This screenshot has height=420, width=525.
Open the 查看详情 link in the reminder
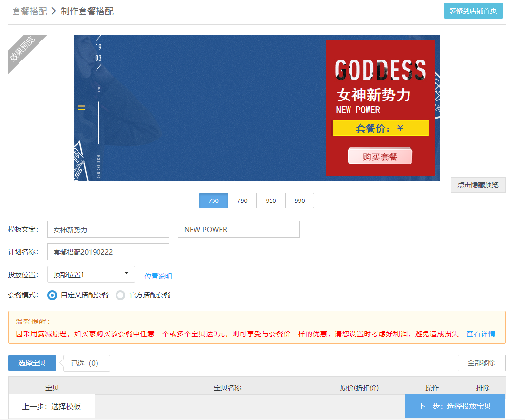[x=481, y=334]
